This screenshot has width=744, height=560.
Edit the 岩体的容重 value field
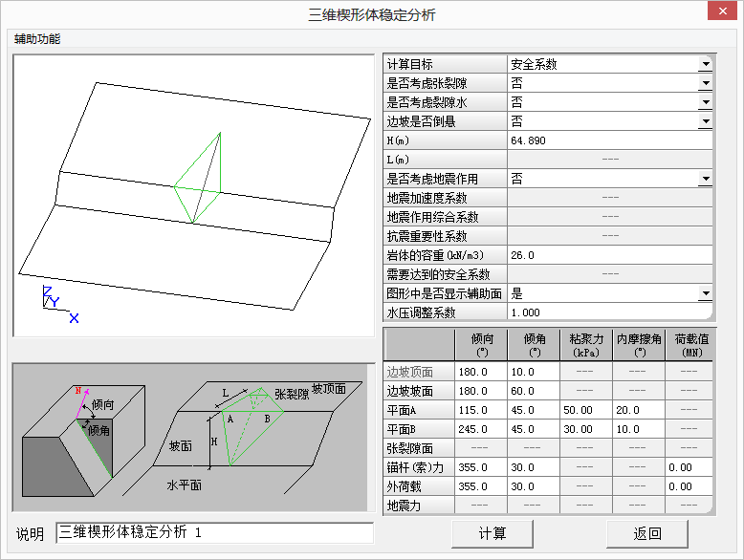pos(608,255)
